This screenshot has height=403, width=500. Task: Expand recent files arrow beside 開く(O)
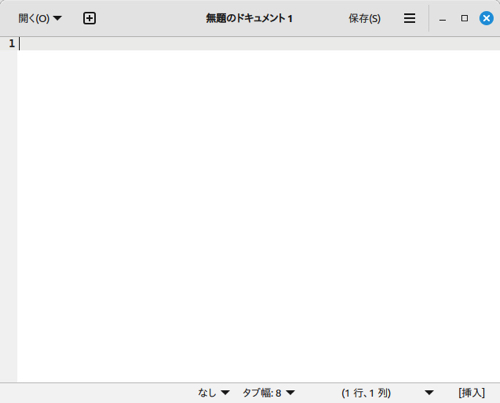click(x=57, y=18)
